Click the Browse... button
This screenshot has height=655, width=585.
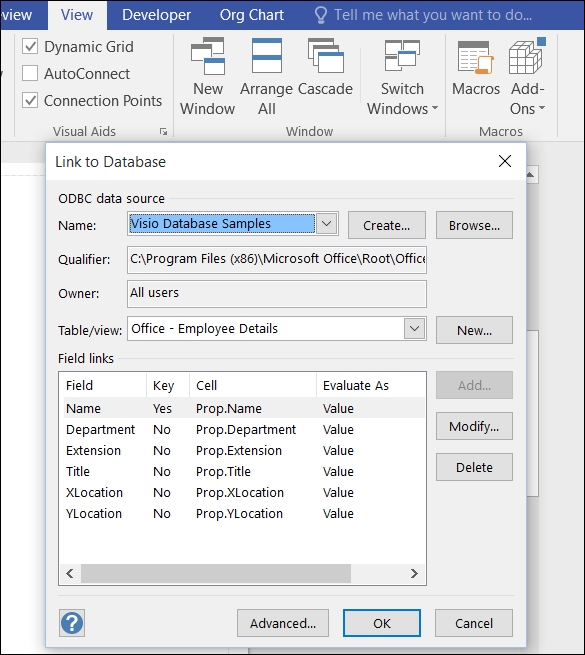(x=474, y=225)
